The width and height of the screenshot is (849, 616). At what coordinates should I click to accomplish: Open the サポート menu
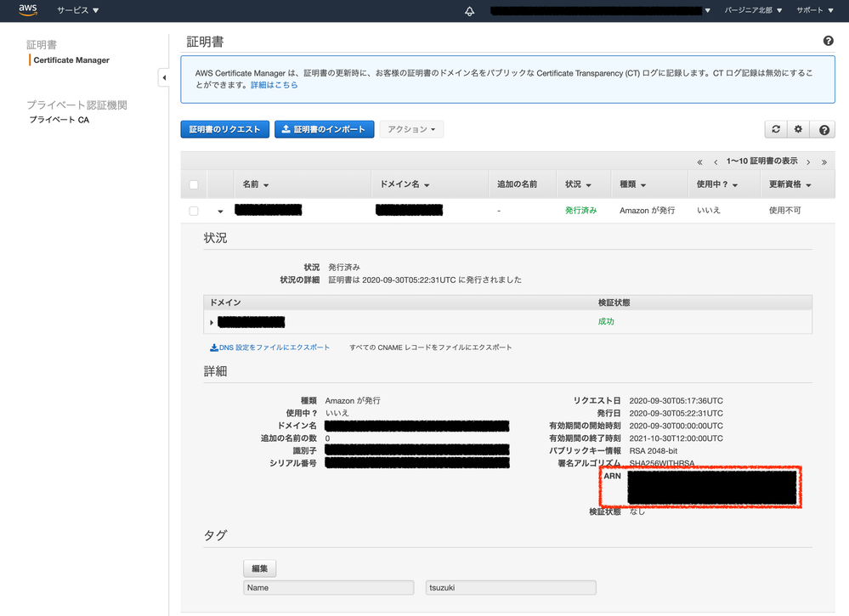[815, 10]
